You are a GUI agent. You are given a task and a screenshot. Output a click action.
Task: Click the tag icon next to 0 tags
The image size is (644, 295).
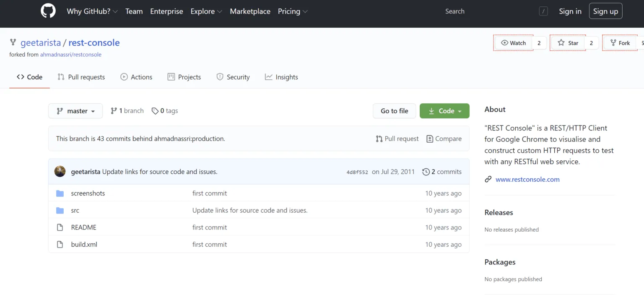coord(155,111)
